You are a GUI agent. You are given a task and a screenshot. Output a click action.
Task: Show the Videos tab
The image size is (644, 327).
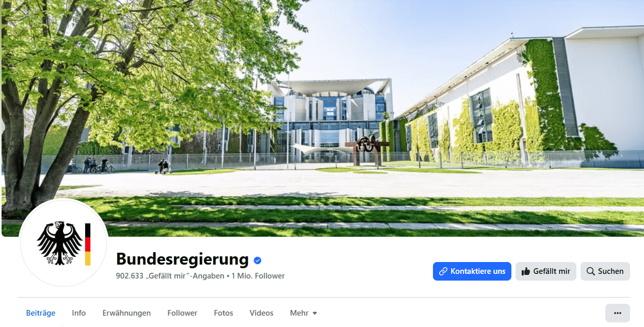(262, 313)
